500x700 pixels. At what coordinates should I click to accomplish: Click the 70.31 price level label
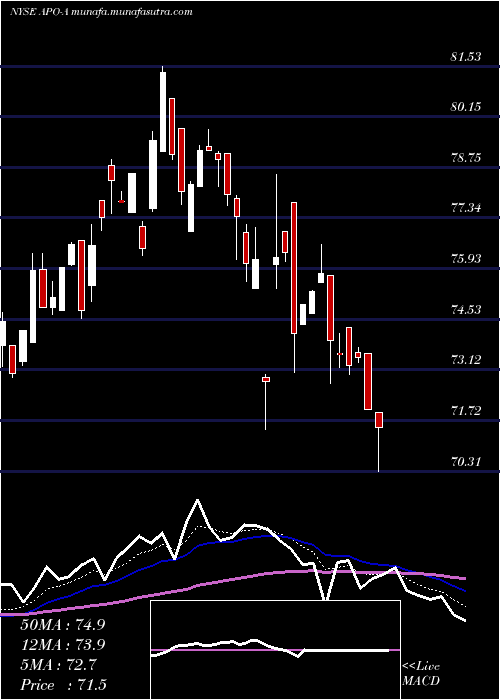click(466, 461)
